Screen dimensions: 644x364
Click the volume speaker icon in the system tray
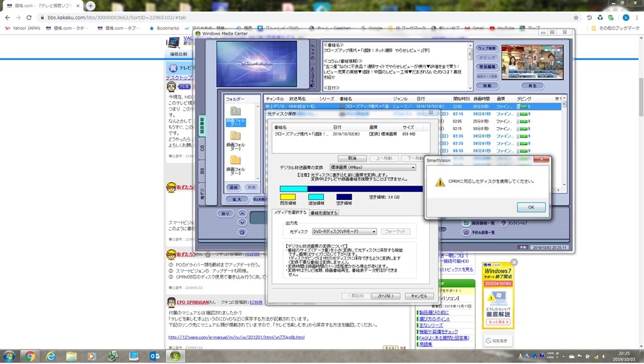(604, 356)
